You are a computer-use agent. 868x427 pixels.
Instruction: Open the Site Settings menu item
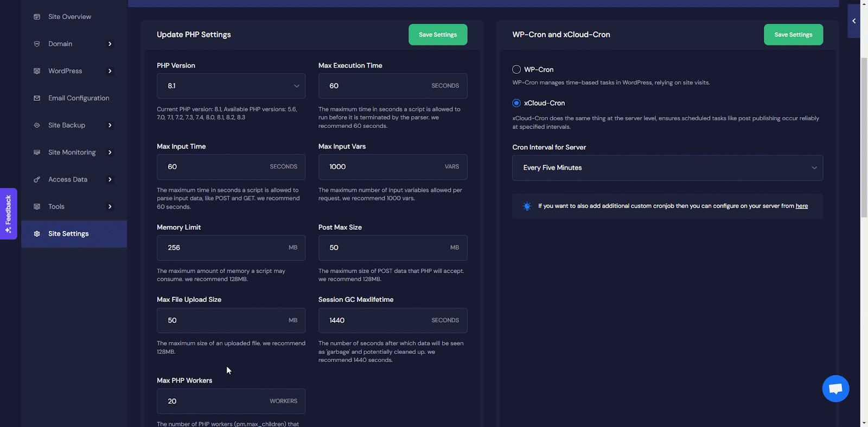coord(68,234)
